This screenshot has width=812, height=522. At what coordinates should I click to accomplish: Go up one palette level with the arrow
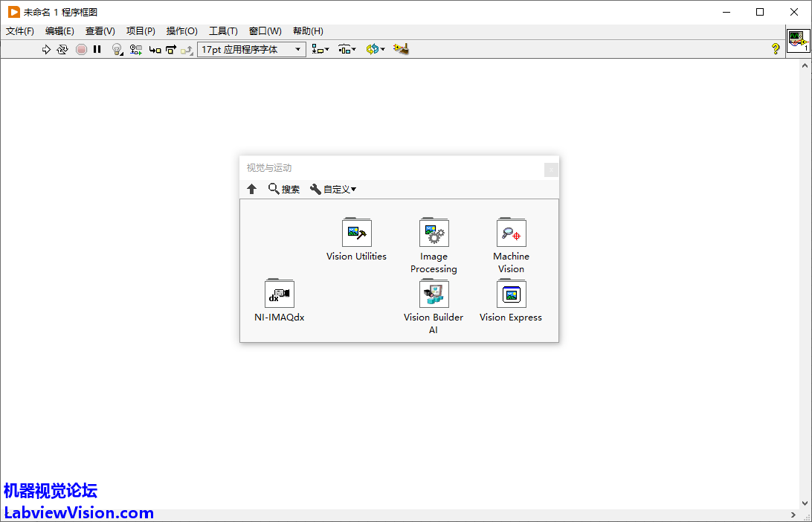point(251,189)
